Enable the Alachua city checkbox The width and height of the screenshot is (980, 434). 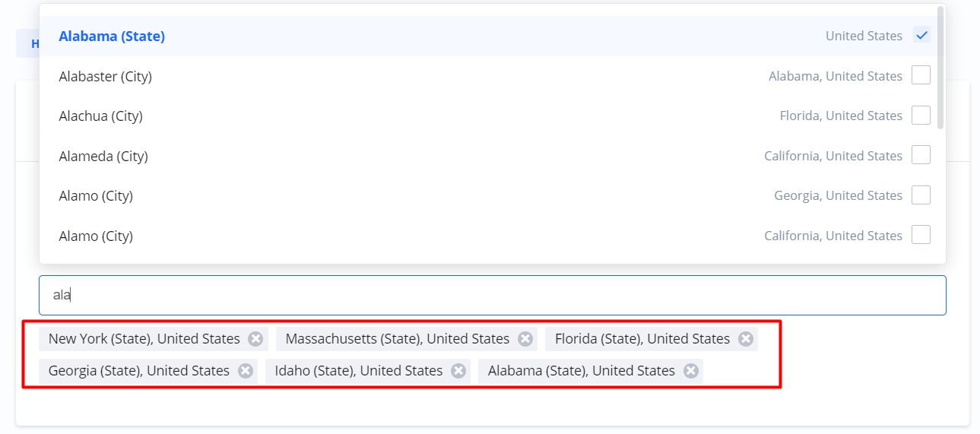[x=921, y=116]
